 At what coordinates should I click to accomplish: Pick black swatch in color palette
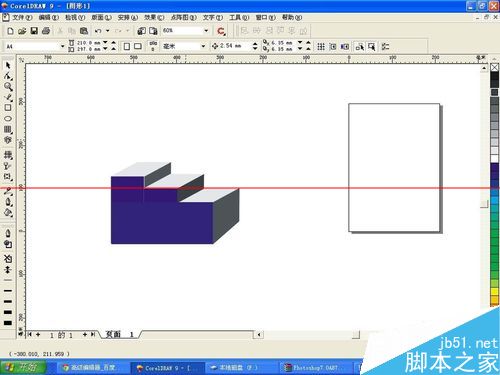pyautogui.click(x=494, y=76)
